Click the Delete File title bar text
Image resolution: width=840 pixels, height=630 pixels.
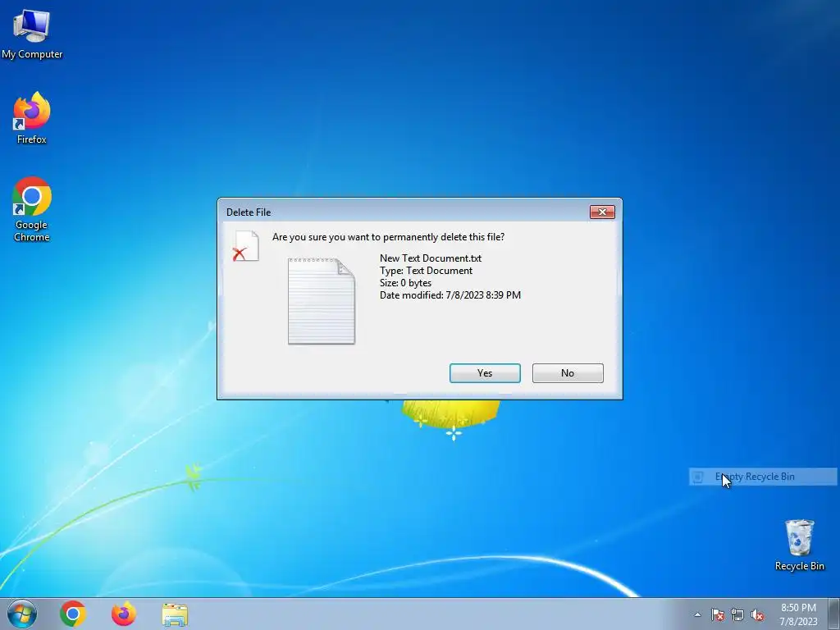(249, 212)
